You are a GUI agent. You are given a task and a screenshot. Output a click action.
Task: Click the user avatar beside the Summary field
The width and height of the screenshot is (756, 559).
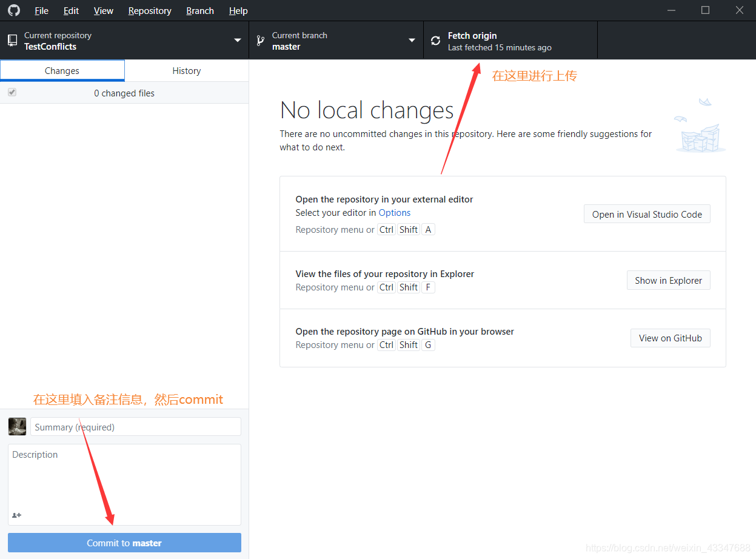pos(17,426)
